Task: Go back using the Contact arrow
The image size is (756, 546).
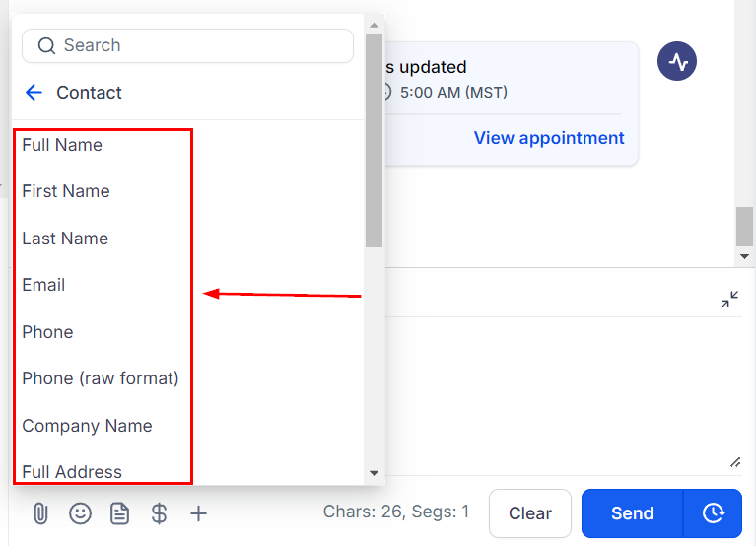Action: pos(34,93)
